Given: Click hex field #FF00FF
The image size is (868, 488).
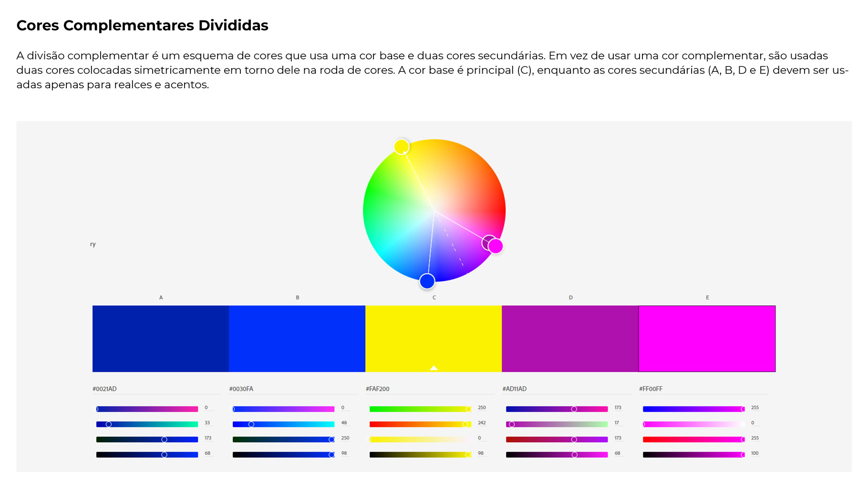Looking at the screenshot, I should point(703,389).
